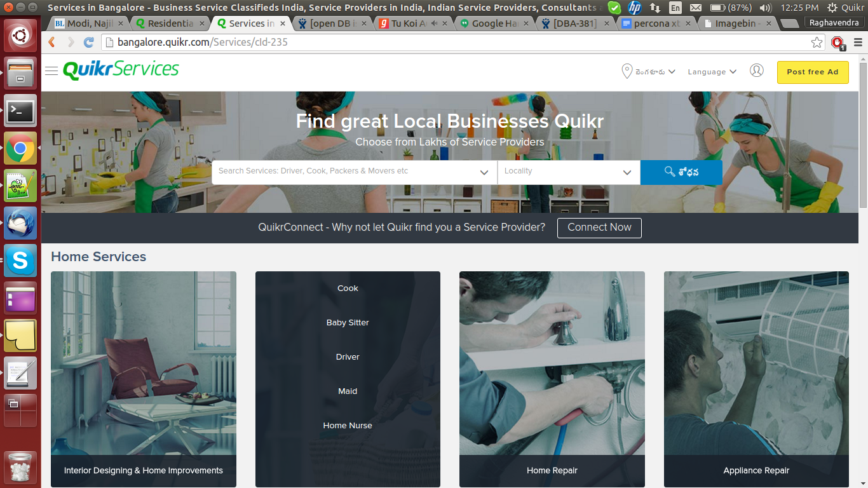868x488 pixels.
Task: Click the browser back arrow
Action: [x=52, y=43]
